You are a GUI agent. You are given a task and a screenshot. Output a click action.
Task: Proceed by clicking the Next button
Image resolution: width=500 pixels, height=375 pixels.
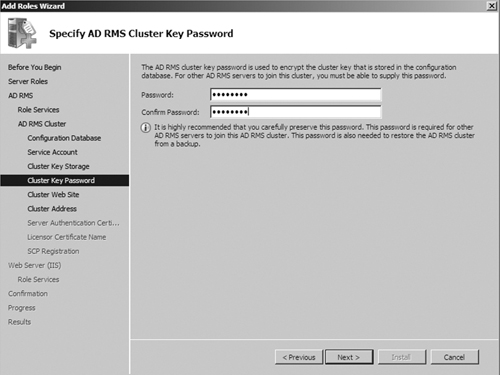coord(349,357)
